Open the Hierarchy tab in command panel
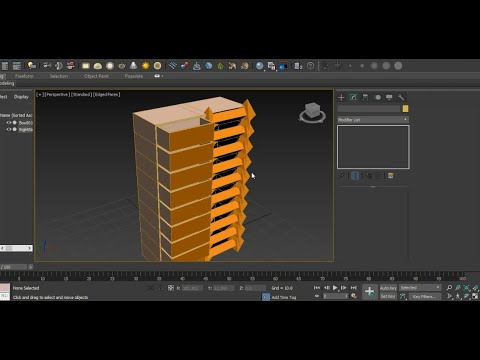Viewport: 480px width, 360px height. tap(365, 97)
